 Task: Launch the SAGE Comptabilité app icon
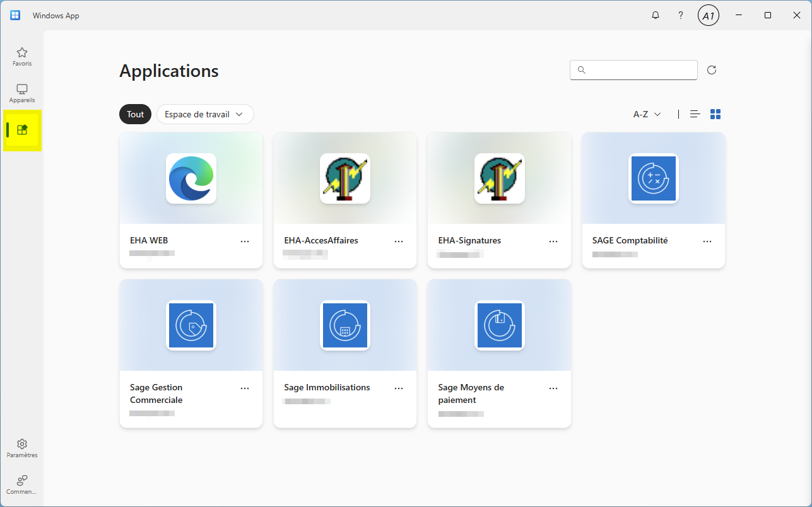654,178
